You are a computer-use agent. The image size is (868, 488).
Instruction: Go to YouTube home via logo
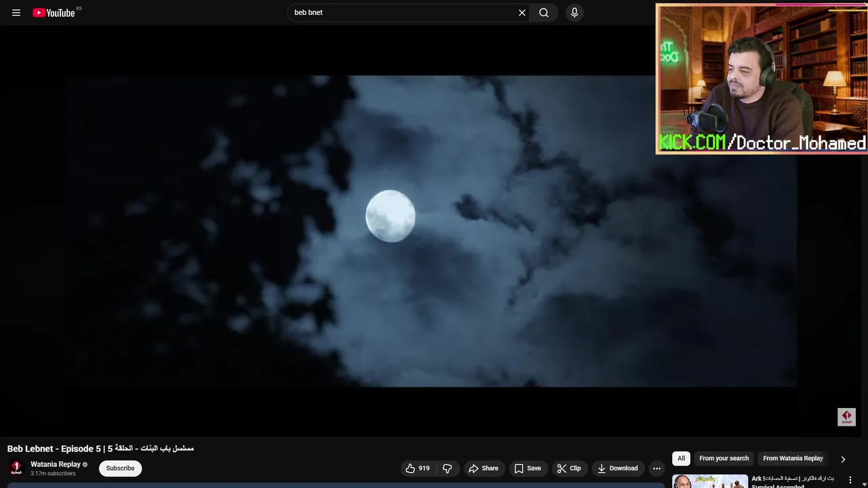[54, 13]
